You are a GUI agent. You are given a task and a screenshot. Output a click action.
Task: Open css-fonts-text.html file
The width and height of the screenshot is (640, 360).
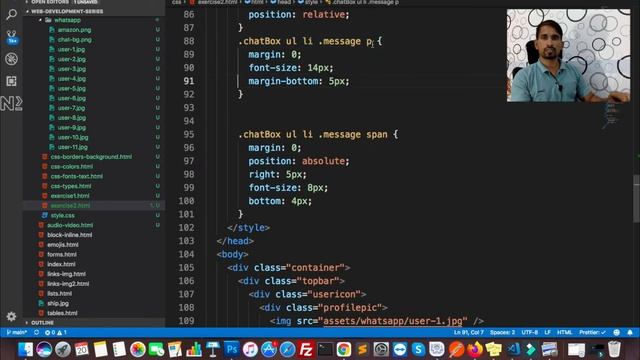point(77,176)
